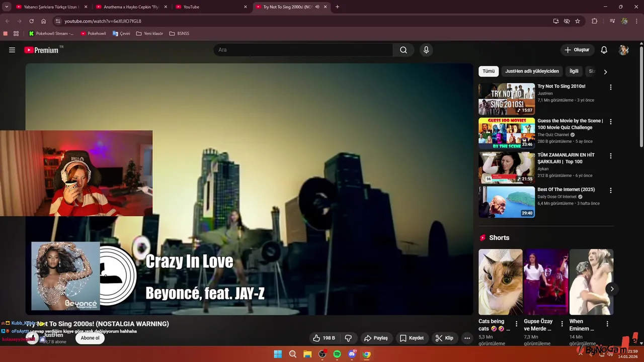Share the video via Paylaş
The width and height of the screenshot is (644, 362).
click(376, 338)
